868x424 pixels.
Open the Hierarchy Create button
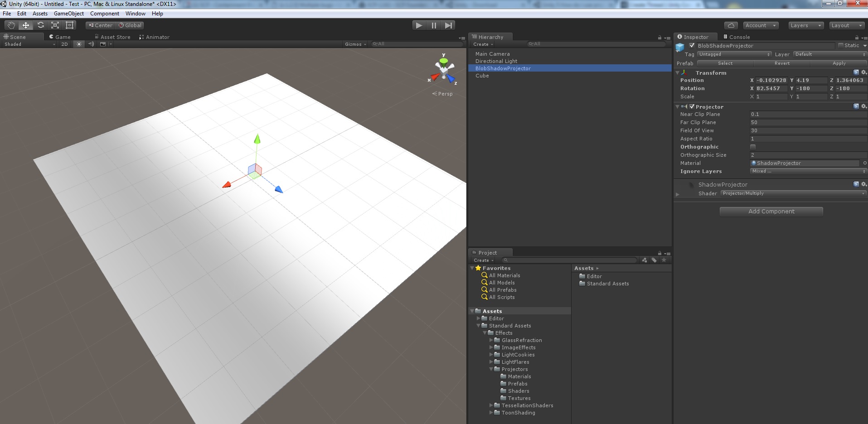tap(483, 44)
